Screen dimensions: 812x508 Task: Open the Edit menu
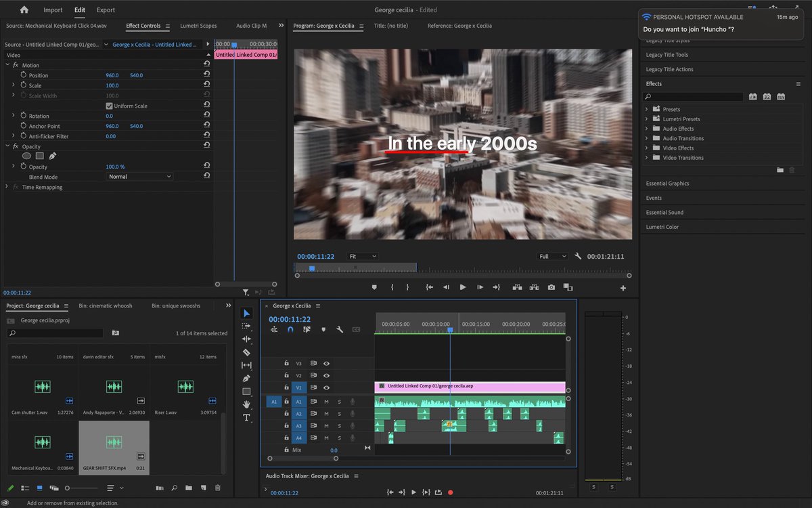pos(79,9)
